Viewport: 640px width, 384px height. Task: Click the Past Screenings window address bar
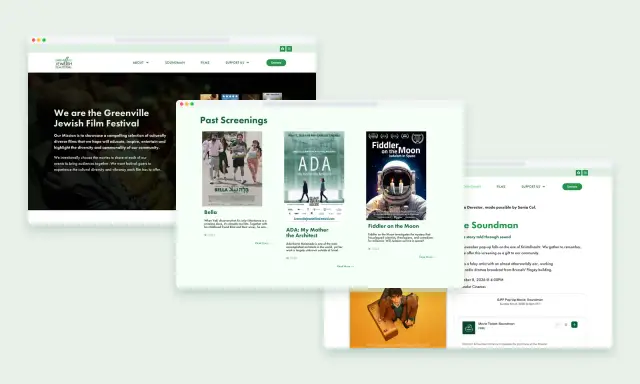(320, 104)
